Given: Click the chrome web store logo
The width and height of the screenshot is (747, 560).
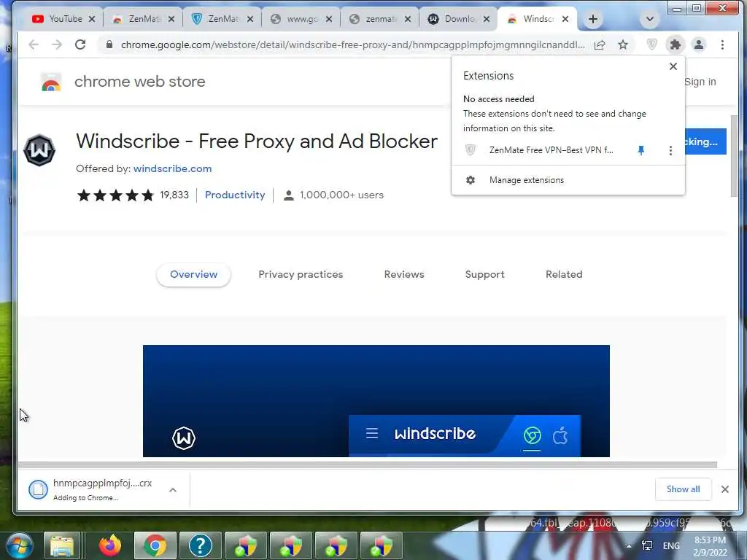Looking at the screenshot, I should pos(51,82).
